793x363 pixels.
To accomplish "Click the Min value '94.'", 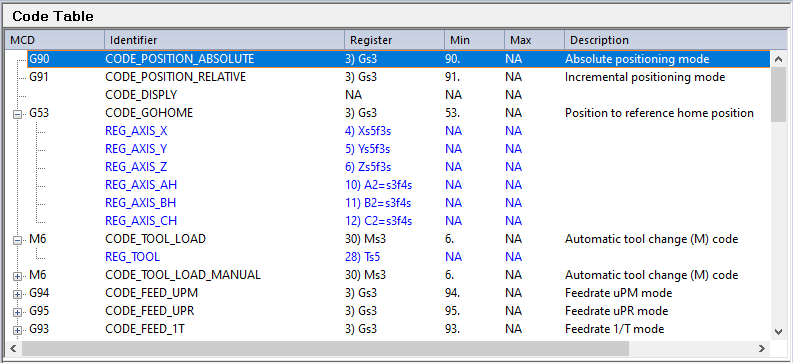I will click(453, 293).
